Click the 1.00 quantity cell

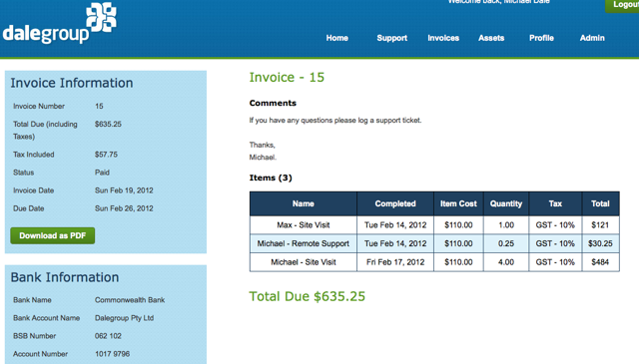[x=506, y=225]
